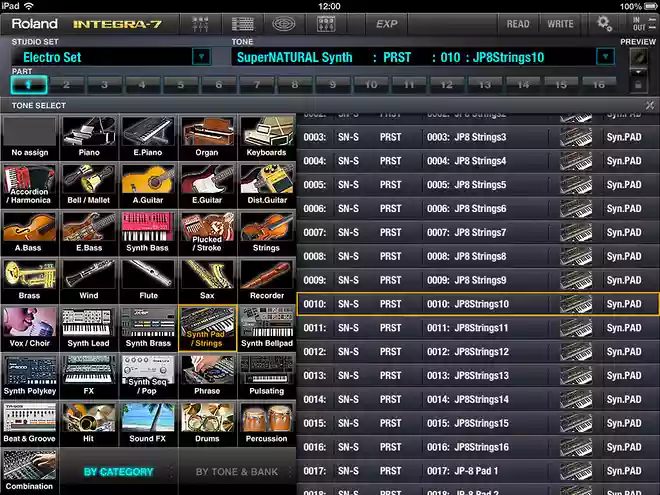Image resolution: width=660 pixels, height=495 pixels.
Task: Select the Synth Brass category
Action: 148,328
